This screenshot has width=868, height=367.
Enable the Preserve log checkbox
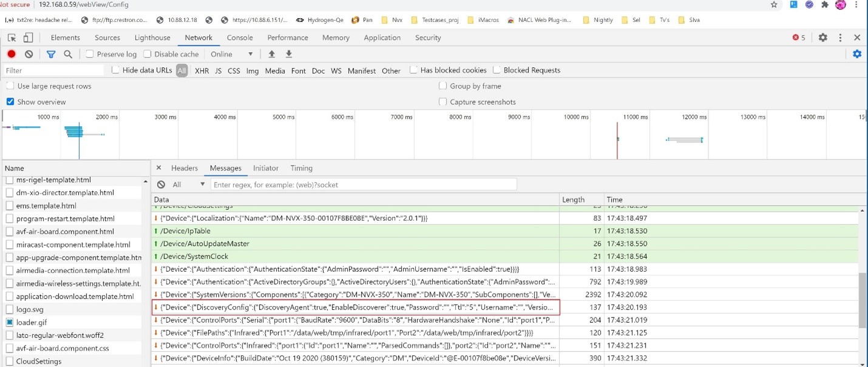click(89, 54)
